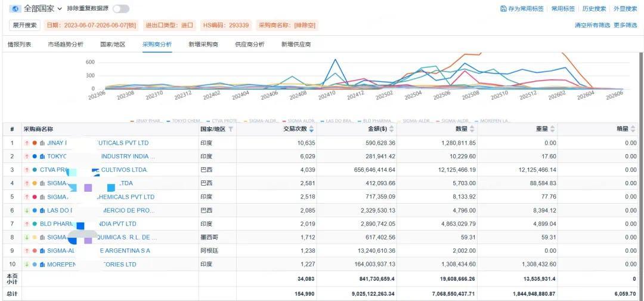Viewport: 644px width, 301px height.
Task: Click the globe icon beside 全部国家
Action: [15, 8]
